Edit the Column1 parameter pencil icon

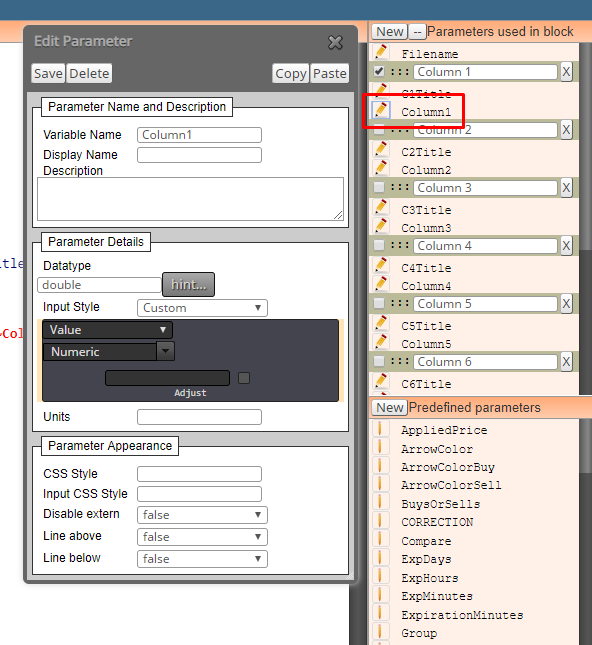pos(381,110)
